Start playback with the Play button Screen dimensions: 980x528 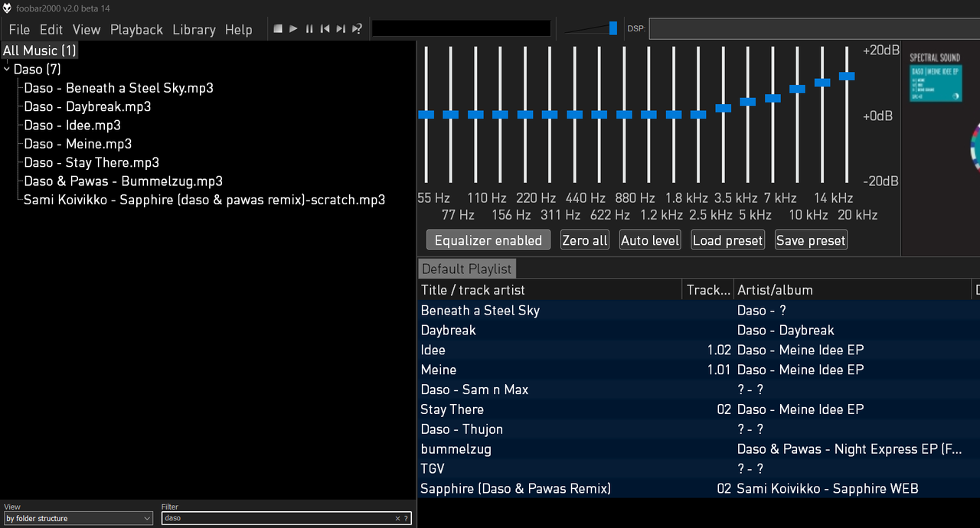[x=293, y=29]
